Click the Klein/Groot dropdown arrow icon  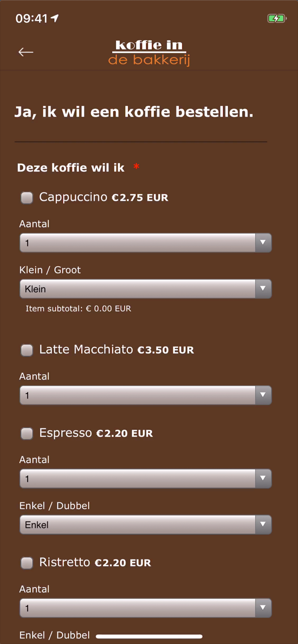tap(263, 289)
